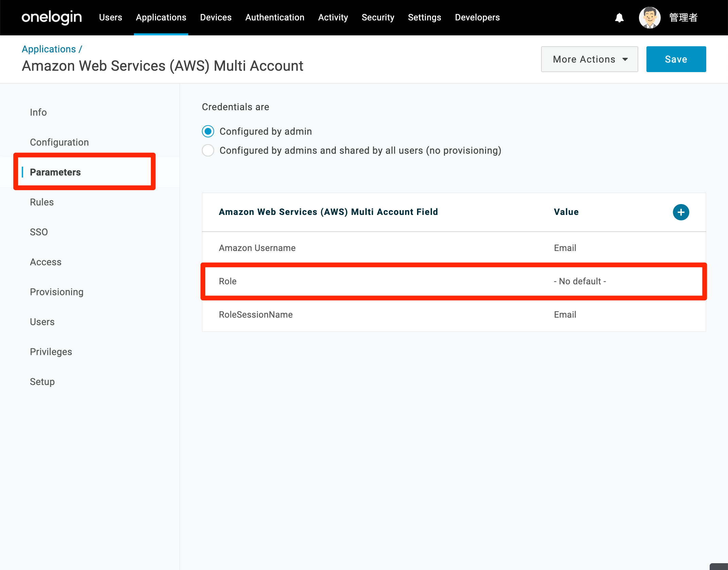Viewport: 728px width, 570px height.
Task: Open the Applications top menu
Action: [x=161, y=17]
